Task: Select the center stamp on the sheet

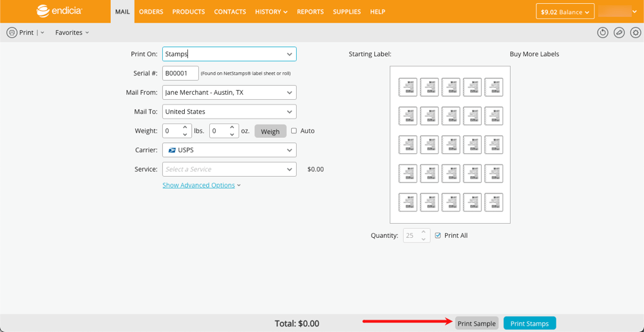Action: (451, 144)
